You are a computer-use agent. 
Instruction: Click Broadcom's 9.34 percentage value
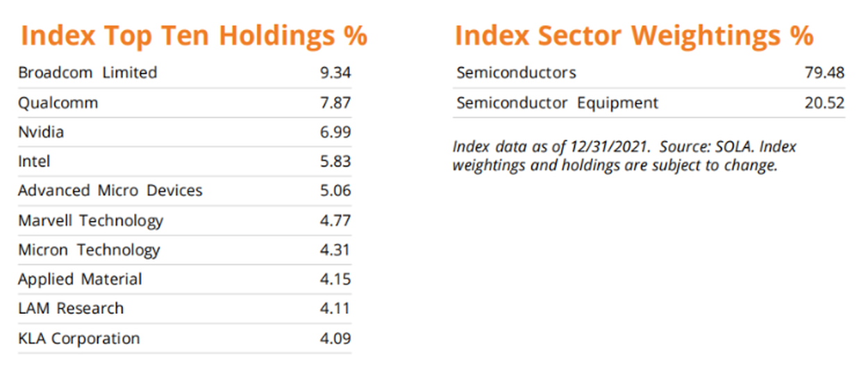[x=336, y=73]
